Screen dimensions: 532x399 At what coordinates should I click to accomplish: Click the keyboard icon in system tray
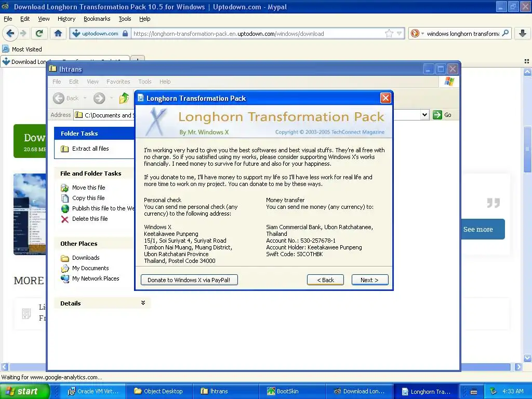pyautogui.click(x=474, y=392)
